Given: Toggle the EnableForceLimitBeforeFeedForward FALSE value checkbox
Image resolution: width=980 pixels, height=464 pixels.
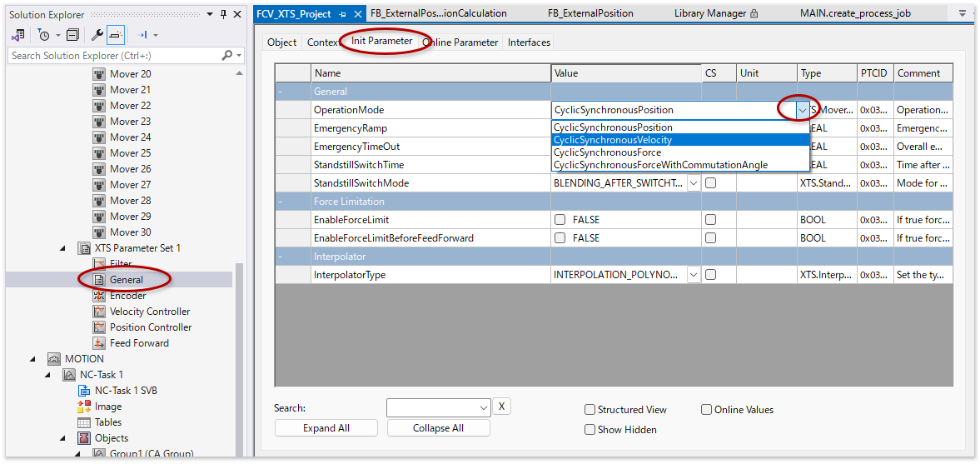Looking at the screenshot, I should (x=560, y=238).
